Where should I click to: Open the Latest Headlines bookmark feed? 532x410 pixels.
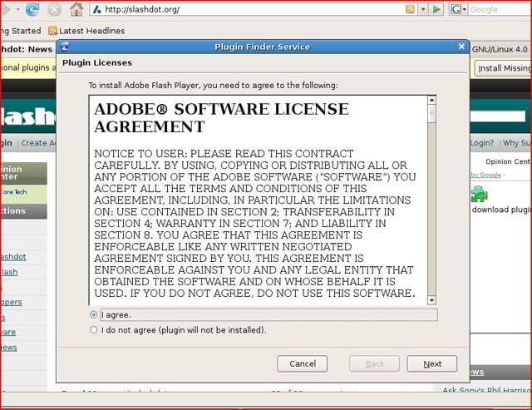pos(86,31)
